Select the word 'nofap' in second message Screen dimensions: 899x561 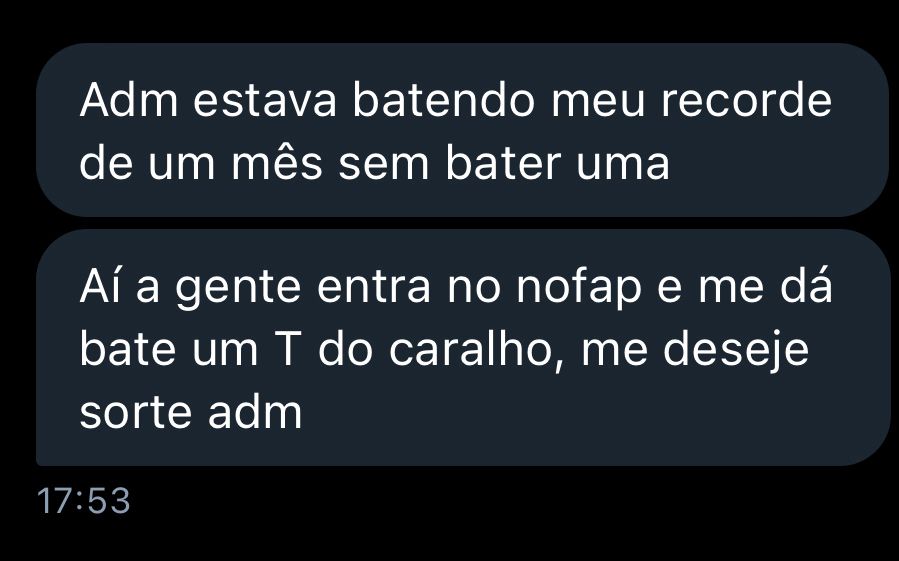point(579,287)
